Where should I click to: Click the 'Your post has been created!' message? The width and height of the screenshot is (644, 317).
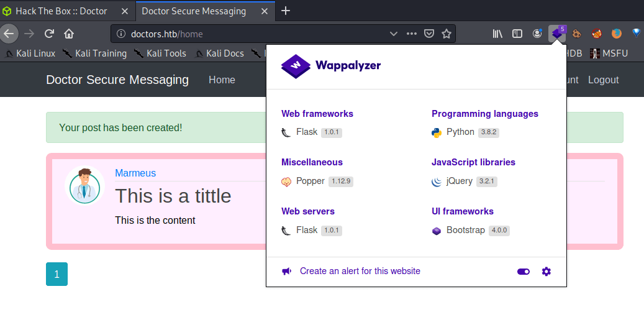120,127
